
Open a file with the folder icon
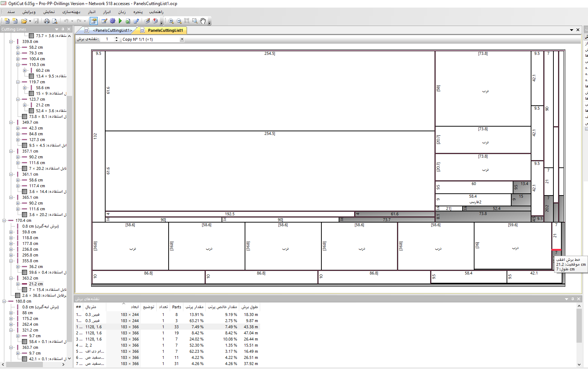(24, 21)
